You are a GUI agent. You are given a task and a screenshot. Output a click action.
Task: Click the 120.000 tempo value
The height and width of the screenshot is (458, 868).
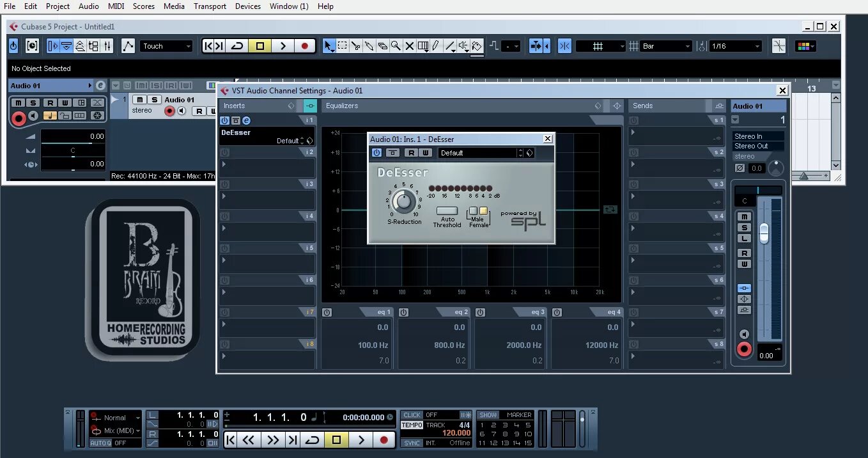(456, 433)
